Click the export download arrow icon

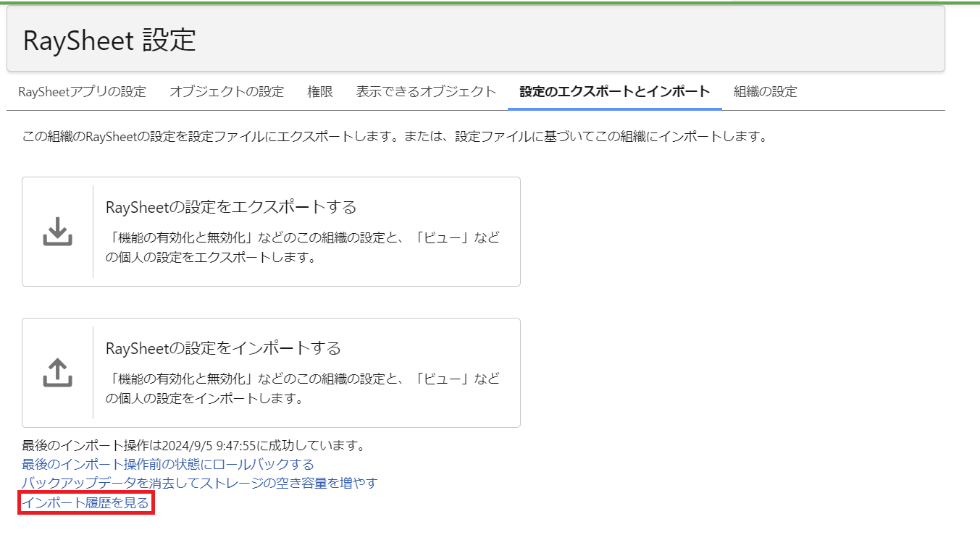pos(58,232)
